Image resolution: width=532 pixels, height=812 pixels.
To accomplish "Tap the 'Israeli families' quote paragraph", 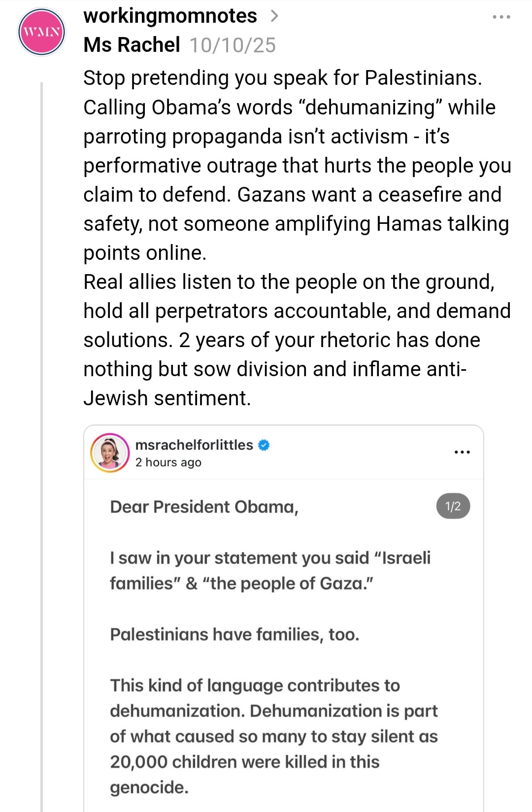I will (270, 570).
